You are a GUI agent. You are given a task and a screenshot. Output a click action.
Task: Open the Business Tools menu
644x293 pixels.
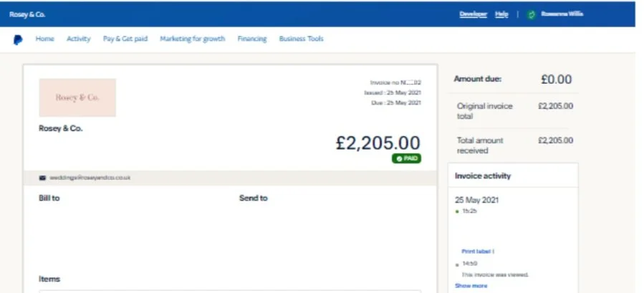click(302, 39)
